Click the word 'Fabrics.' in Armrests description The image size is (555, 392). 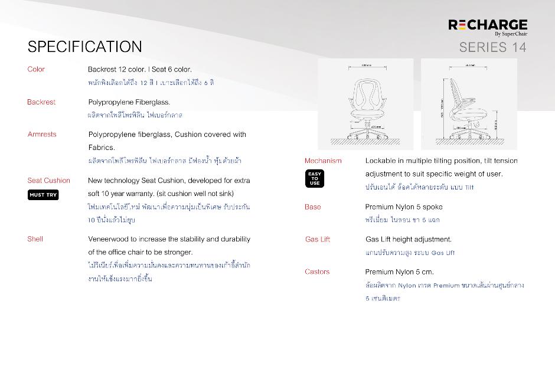point(102,148)
